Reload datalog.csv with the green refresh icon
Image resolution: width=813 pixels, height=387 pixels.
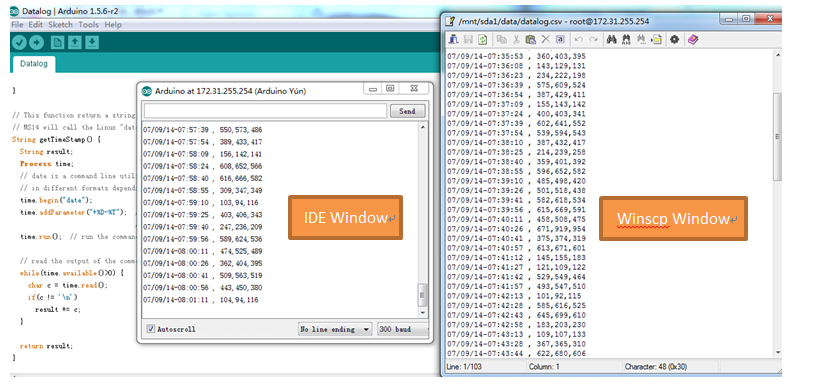(x=483, y=39)
